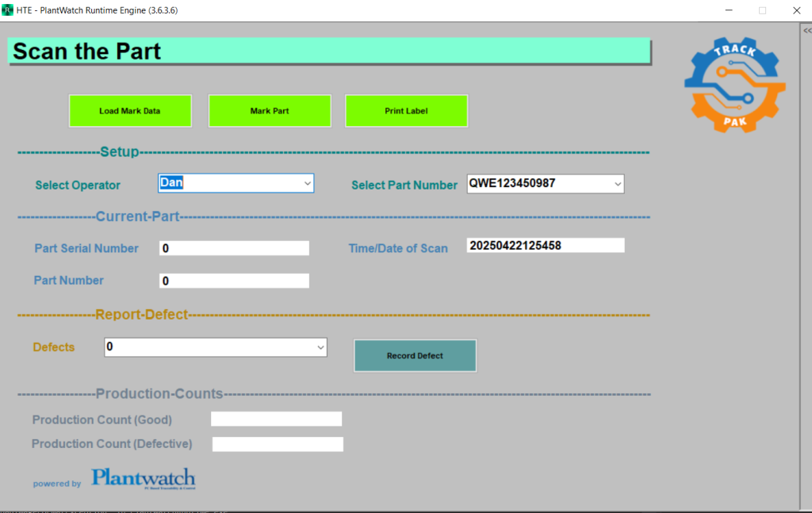
Task: Click the Part Number input field
Action: coord(234,281)
